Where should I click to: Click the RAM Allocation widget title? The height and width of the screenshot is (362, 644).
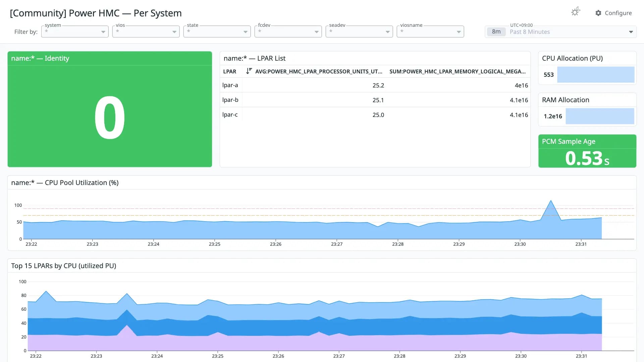566,100
